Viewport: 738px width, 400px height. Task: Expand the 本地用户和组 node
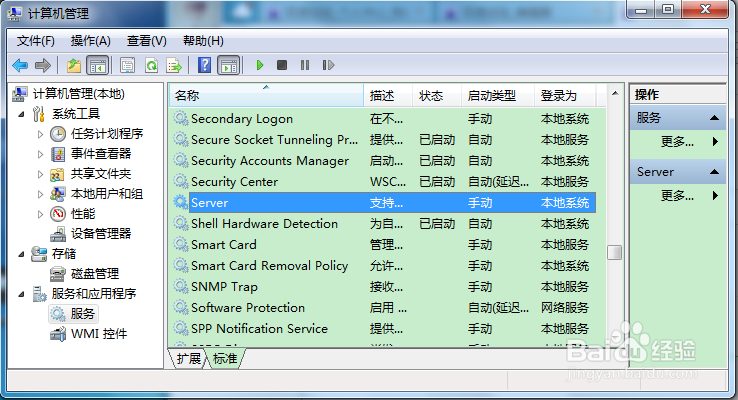pos(40,194)
